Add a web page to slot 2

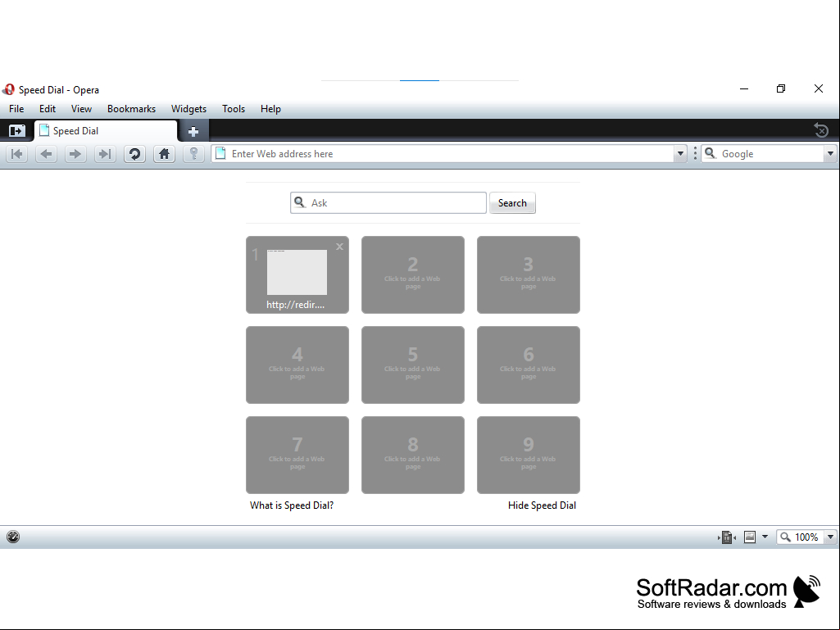tap(412, 274)
